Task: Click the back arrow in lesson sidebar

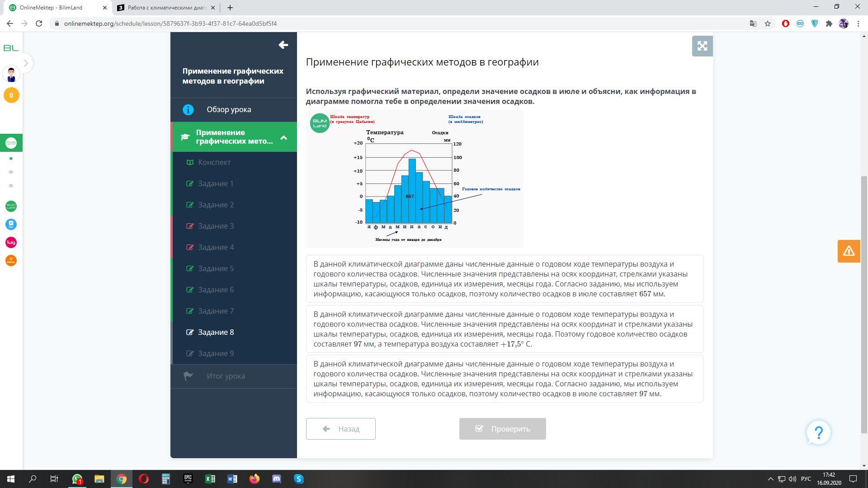Action: [283, 45]
